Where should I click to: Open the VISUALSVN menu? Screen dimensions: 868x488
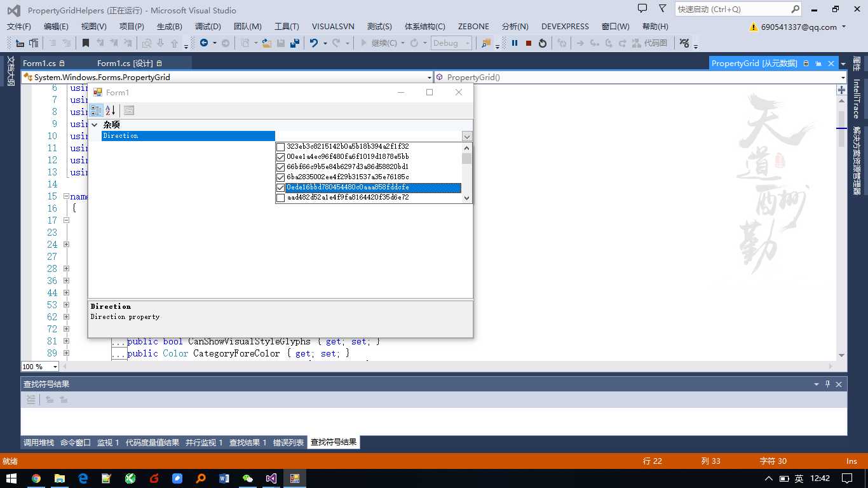[334, 27]
